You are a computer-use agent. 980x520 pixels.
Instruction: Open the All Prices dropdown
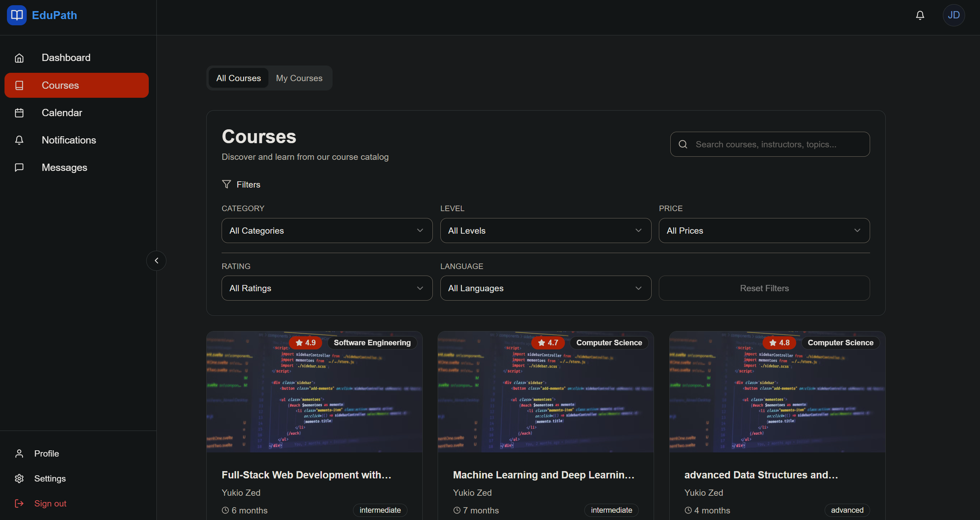[x=764, y=231]
